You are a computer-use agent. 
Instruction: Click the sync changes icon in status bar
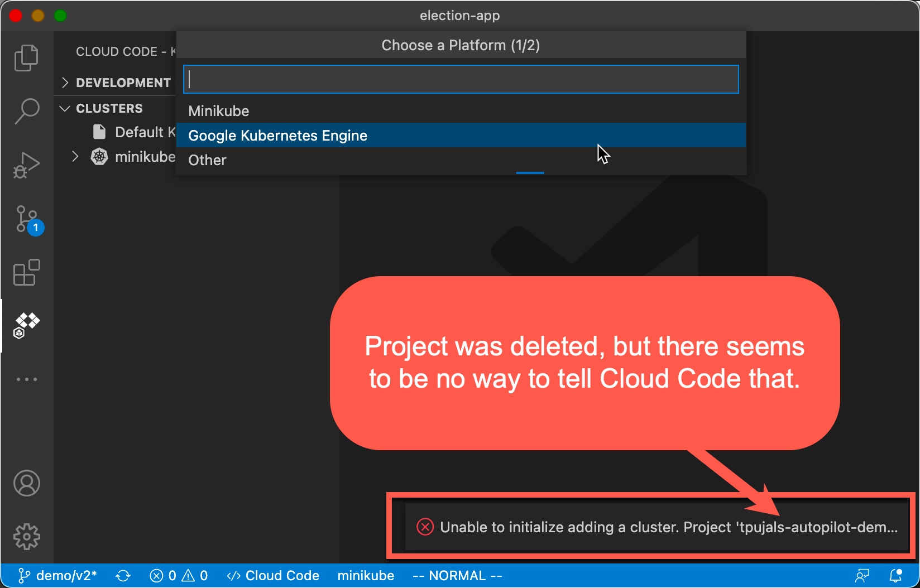tap(123, 575)
